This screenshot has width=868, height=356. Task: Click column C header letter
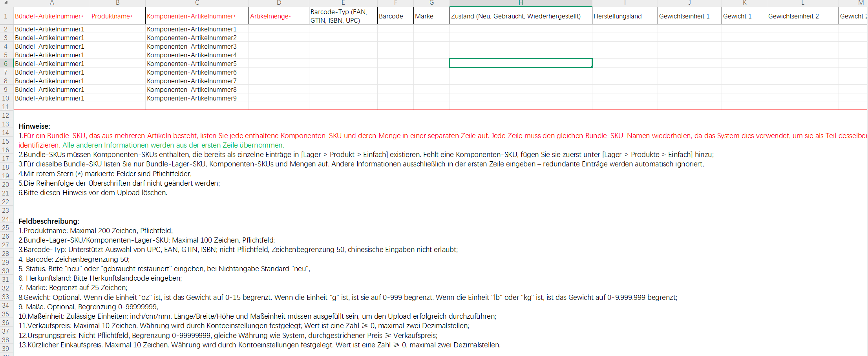pyautogui.click(x=197, y=3)
